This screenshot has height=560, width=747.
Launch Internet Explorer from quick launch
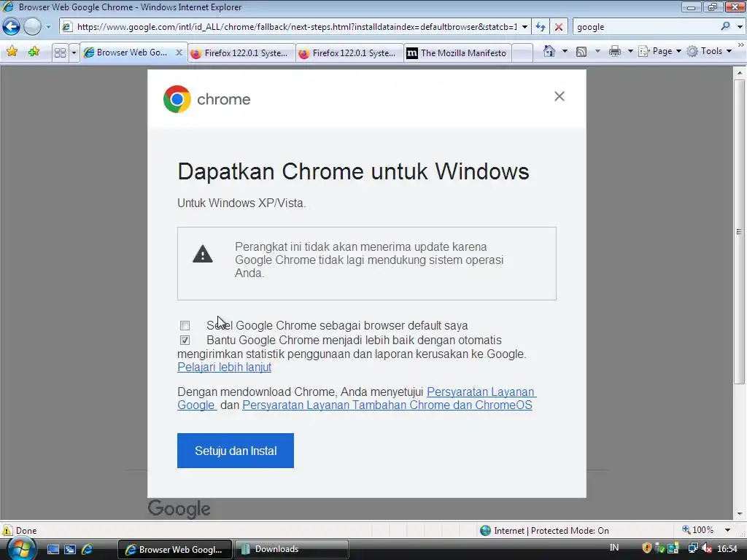coord(88,550)
